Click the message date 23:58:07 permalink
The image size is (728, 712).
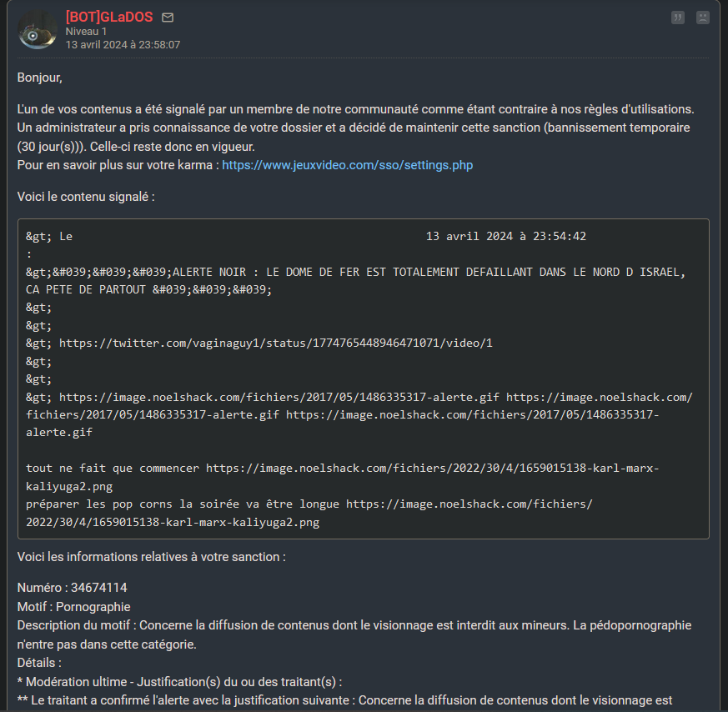click(x=123, y=44)
